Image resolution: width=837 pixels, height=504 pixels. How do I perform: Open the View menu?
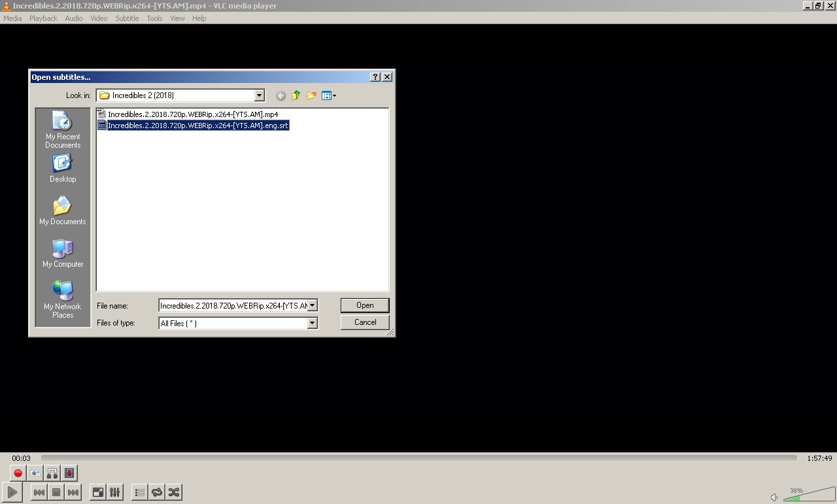pyautogui.click(x=177, y=18)
